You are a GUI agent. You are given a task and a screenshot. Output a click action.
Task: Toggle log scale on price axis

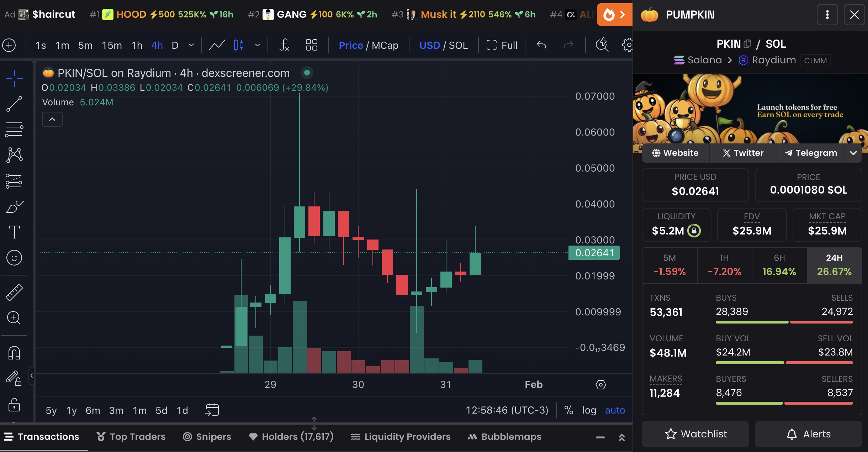(589, 410)
